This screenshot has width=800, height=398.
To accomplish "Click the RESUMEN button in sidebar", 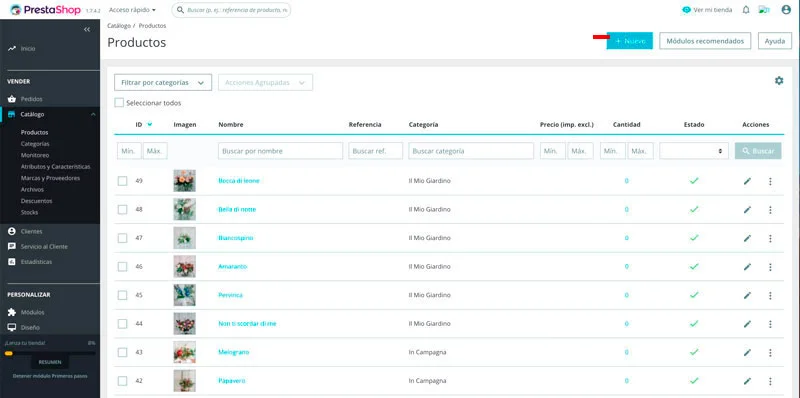I will point(50,362).
